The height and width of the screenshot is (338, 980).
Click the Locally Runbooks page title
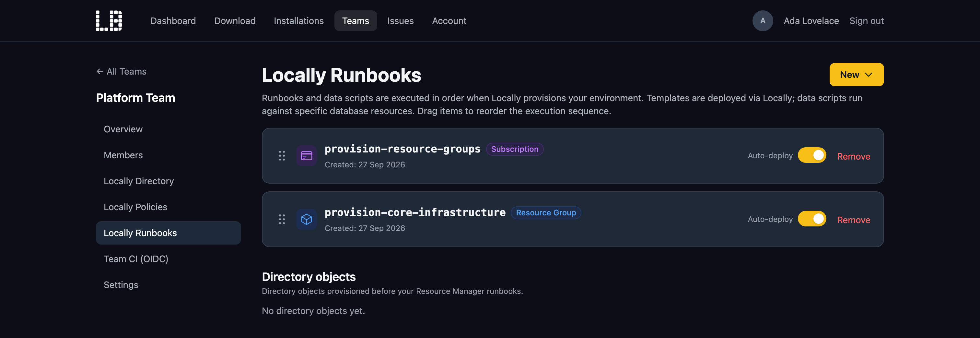(x=341, y=75)
